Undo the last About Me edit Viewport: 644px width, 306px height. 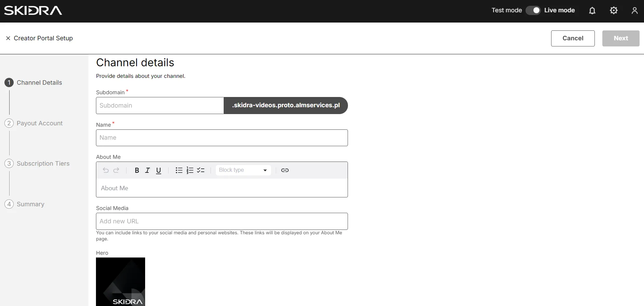click(106, 170)
